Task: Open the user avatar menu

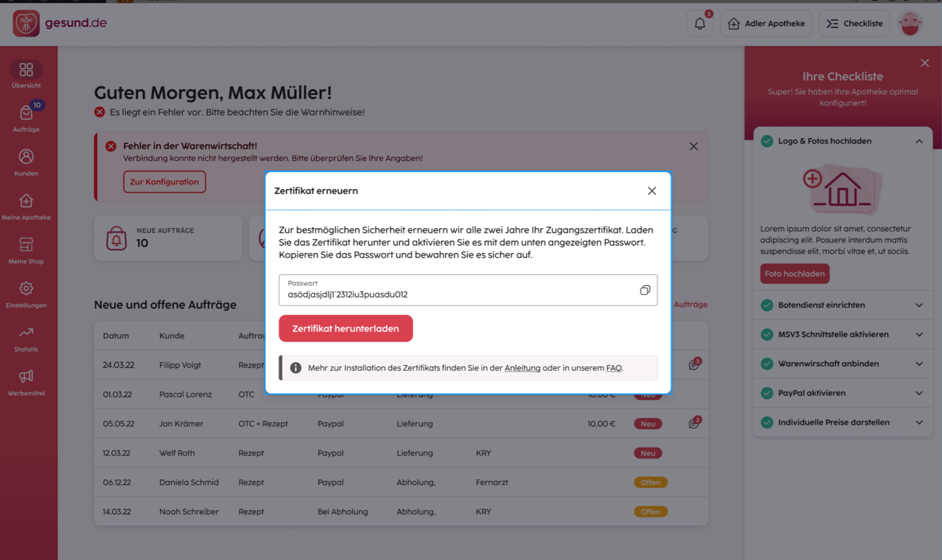Action: (910, 24)
